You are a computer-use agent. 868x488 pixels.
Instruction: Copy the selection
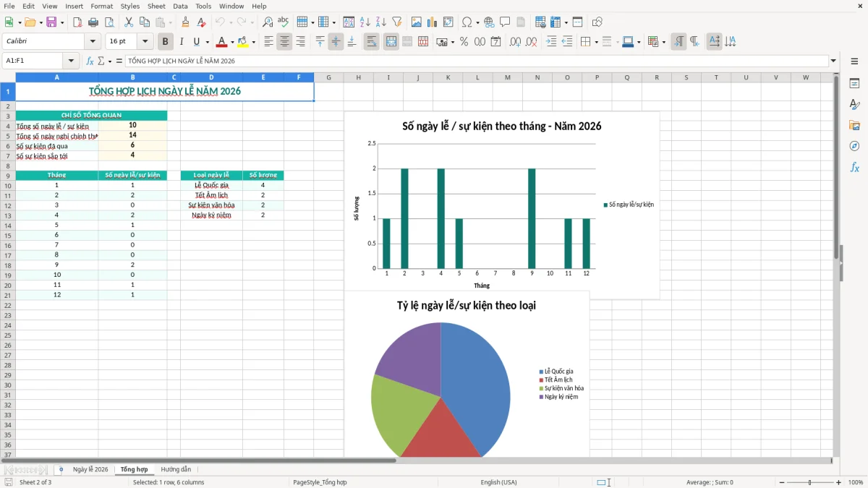145,22
